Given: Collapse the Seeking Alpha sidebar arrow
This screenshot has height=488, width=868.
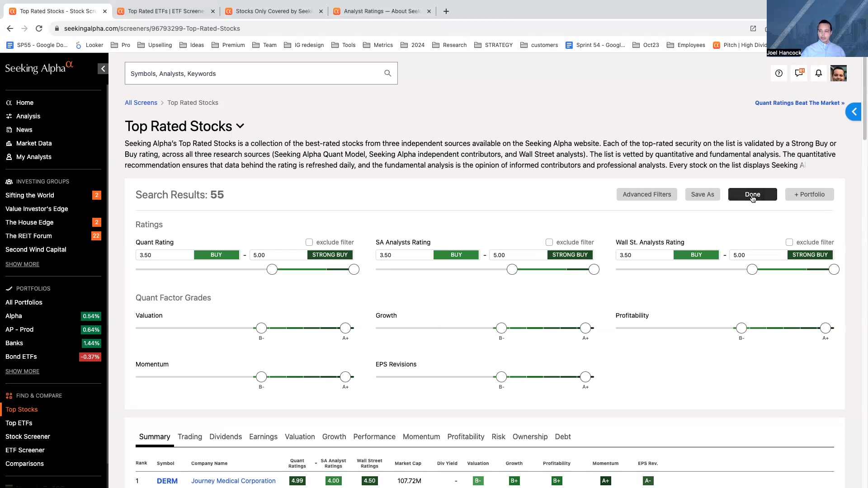Looking at the screenshot, I should click(x=103, y=69).
